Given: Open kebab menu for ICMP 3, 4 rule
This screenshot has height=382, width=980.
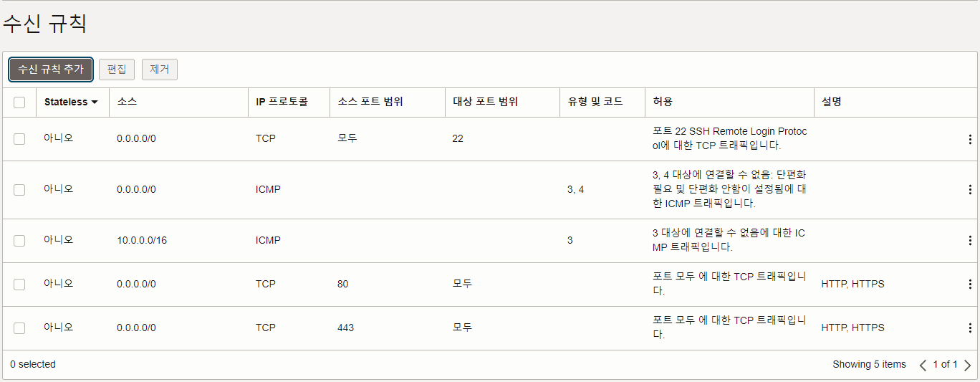Looking at the screenshot, I should click(x=970, y=190).
